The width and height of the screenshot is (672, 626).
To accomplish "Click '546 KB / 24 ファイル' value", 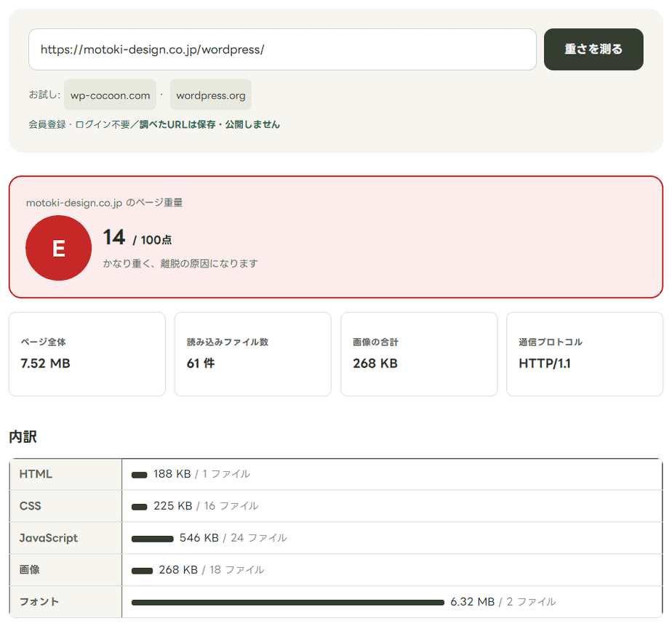I will [x=233, y=538].
